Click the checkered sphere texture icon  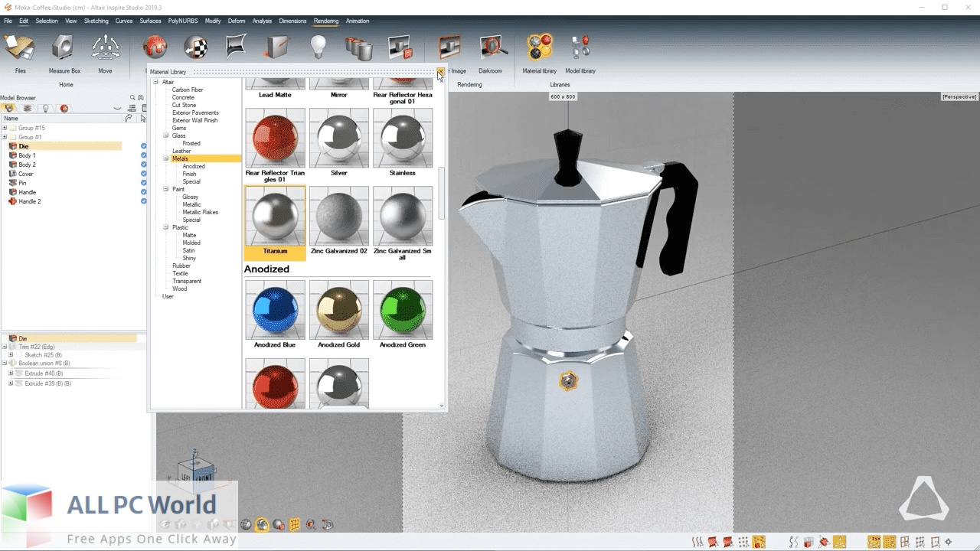(x=196, y=47)
